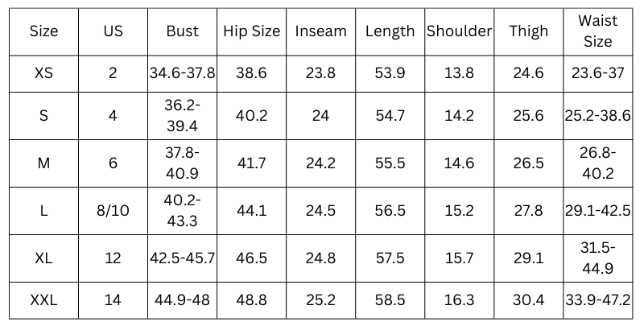Select the Length column header
The width and height of the screenshot is (644, 322).
tap(390, 31)
